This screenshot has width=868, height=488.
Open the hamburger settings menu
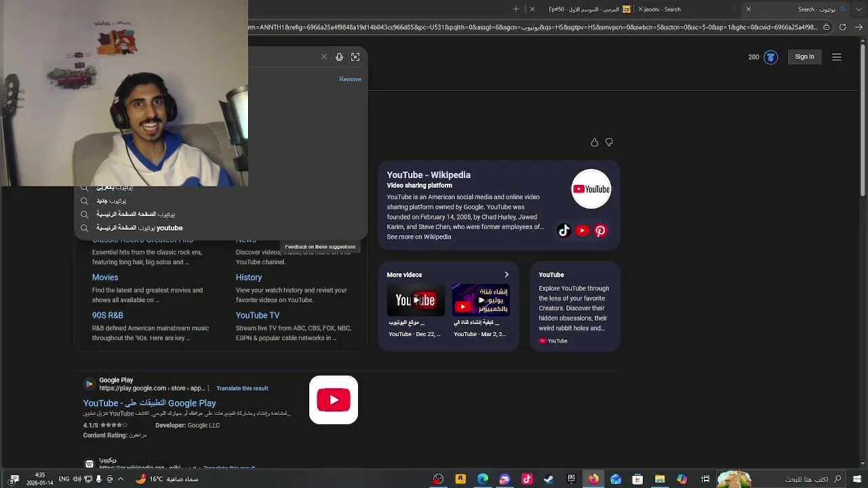click(x=837, y=57)
